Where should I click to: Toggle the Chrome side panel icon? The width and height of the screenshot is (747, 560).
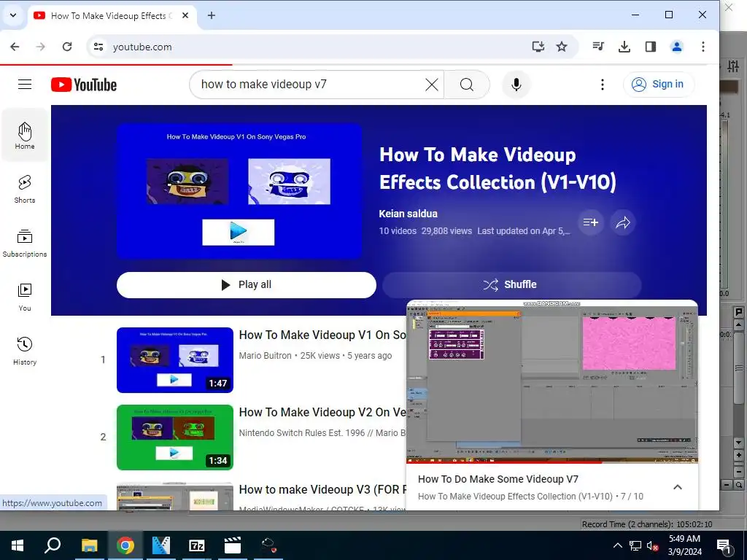tap(650, 47)
